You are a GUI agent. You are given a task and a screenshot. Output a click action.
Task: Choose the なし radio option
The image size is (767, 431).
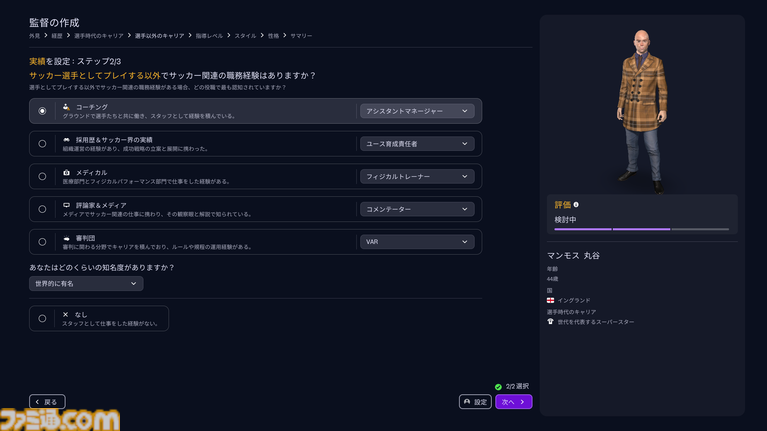[x=42, y=318]
